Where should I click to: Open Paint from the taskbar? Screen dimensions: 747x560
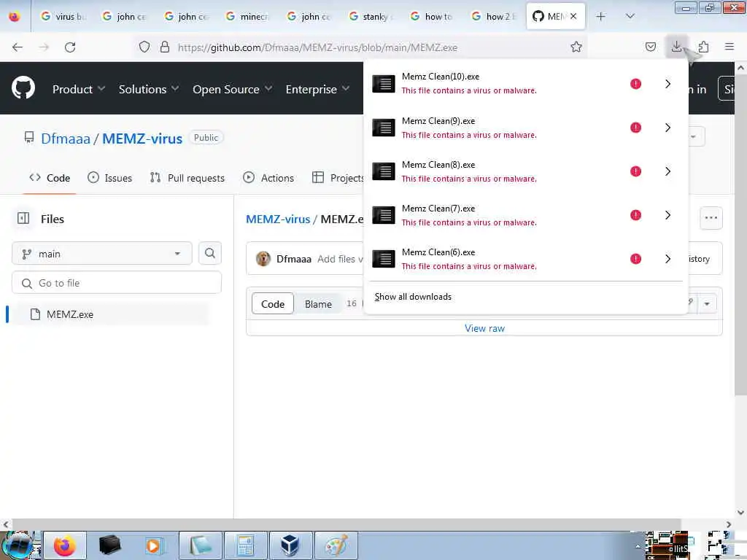[x=336, y=545]
